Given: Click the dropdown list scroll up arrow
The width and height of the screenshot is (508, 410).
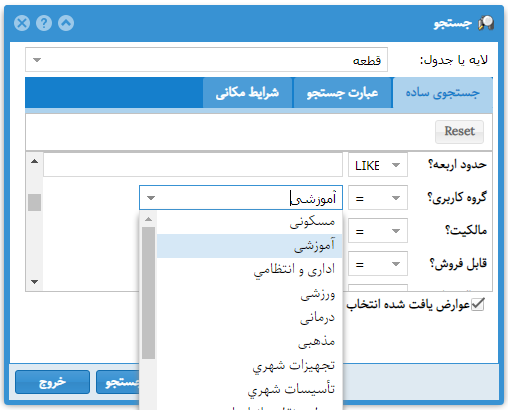Looking at the screenshot, I should [148, 219].
